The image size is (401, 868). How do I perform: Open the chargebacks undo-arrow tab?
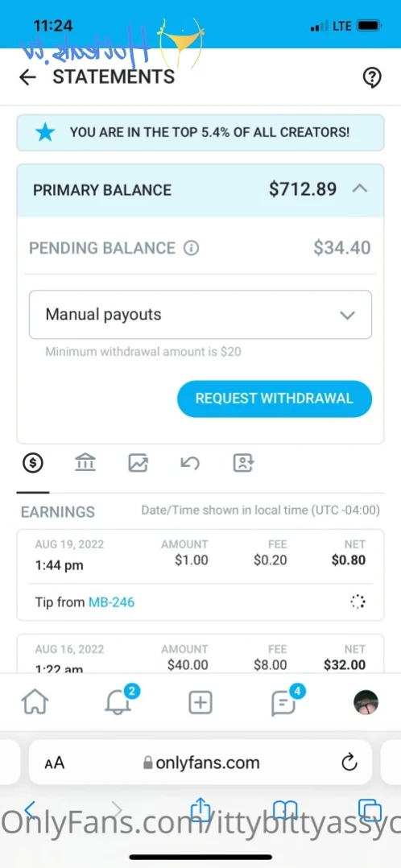(190, 463)
